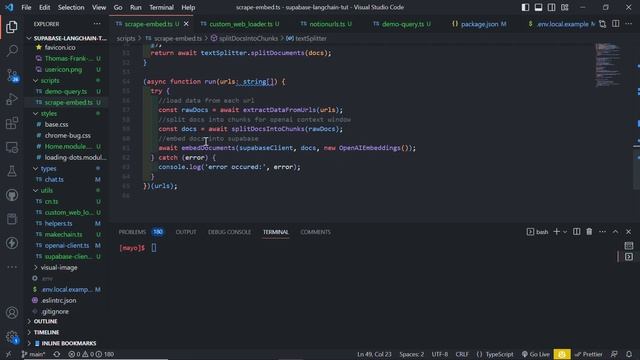This screenshot has width=640, height=360.
Task: Click the yellow highlighted status bar item
Action: (x=562, y=354)
